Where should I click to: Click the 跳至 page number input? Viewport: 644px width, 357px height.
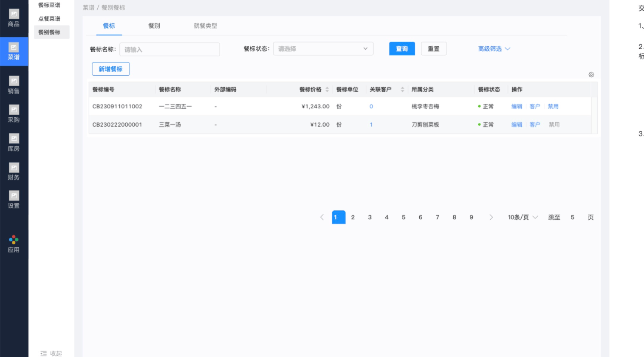pyautogui.click(x=573, y=217)
